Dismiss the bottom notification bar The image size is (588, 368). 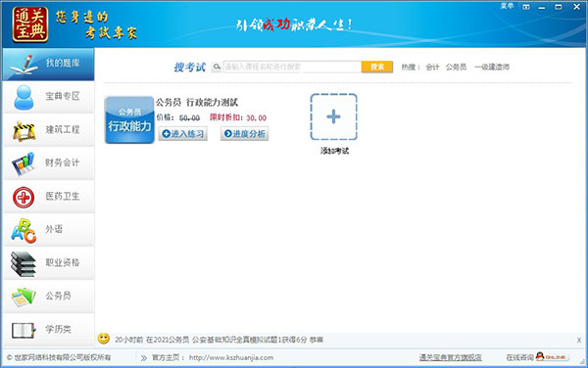tap(579, 340)
